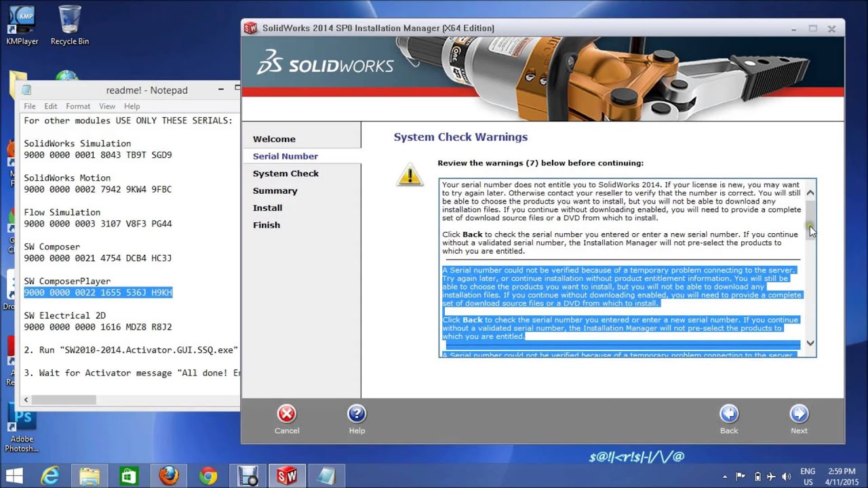
Task: Click 'System Check Warnings' heading
Action: [x=460, y=137]
